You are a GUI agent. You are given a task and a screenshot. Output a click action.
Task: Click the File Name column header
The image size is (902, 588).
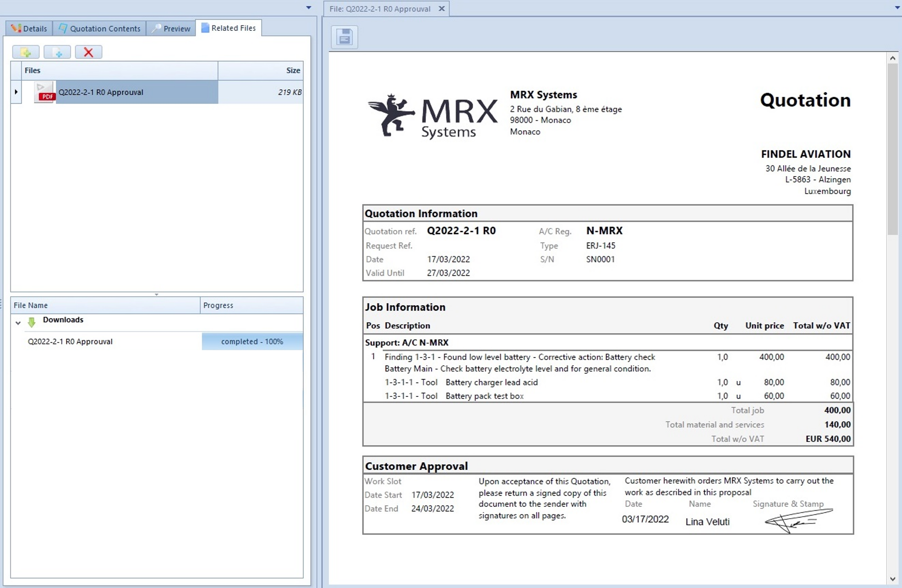105,305
